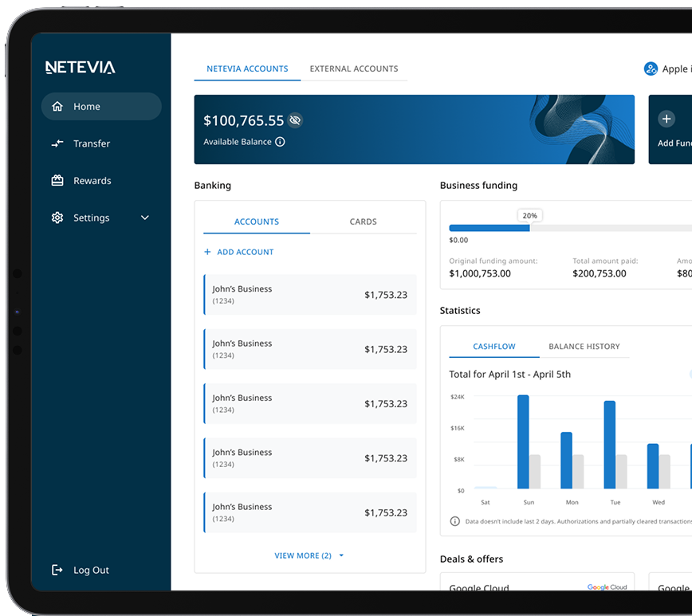Hide the available balance amount

(295, 120)
